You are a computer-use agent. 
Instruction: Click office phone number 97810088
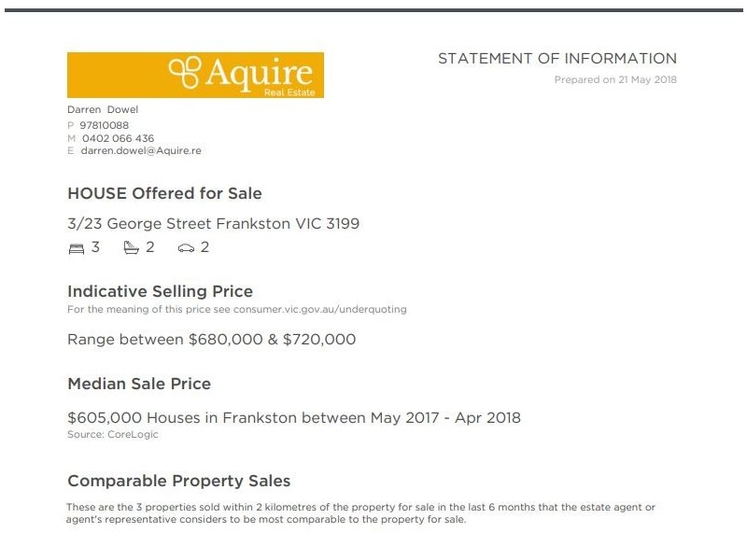105,125
